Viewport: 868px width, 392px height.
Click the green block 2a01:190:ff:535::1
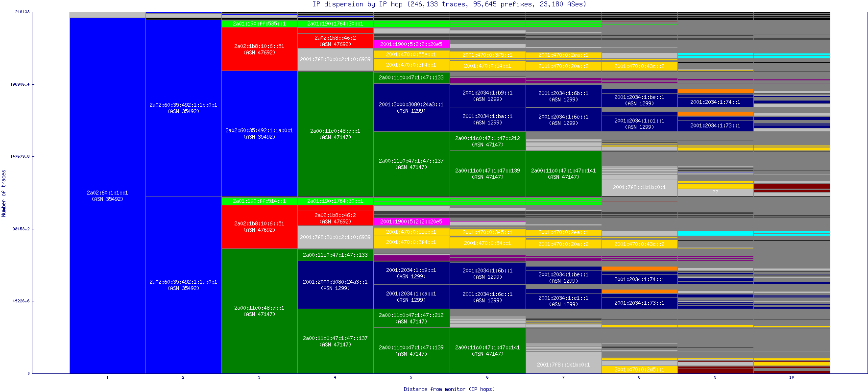pyautogui.click(x=260, y=24)
